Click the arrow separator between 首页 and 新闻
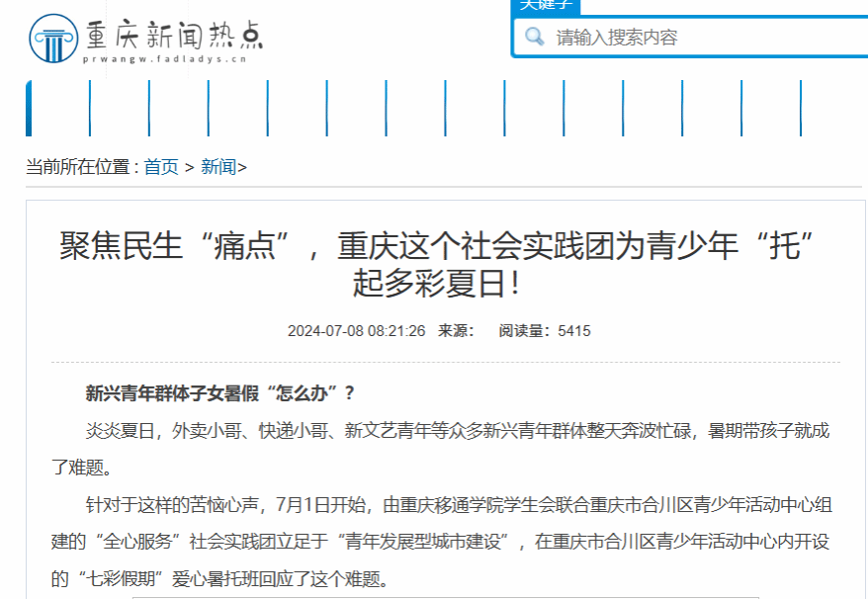Screen dimensions: 868x599 [x=189, y=167]
